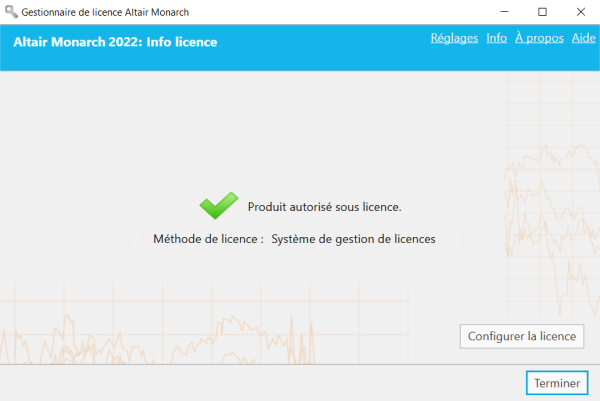
Task: Click the 'Méthode de licence :' label
Action: tap(208, 239)
